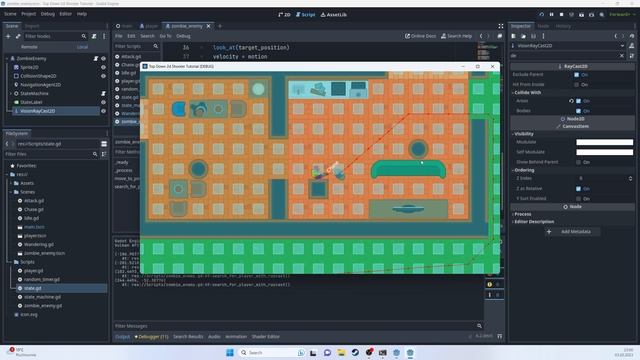Viewport: 640px width, 360px height.
Task: Toggle visibility of Sprite2D node
Action: coord(103,67)
